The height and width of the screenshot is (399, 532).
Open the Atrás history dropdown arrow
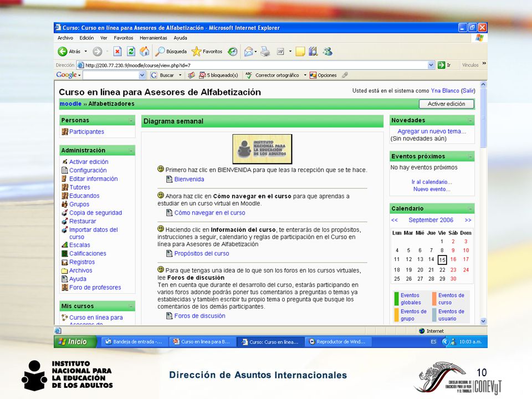(x=86, y=52)
